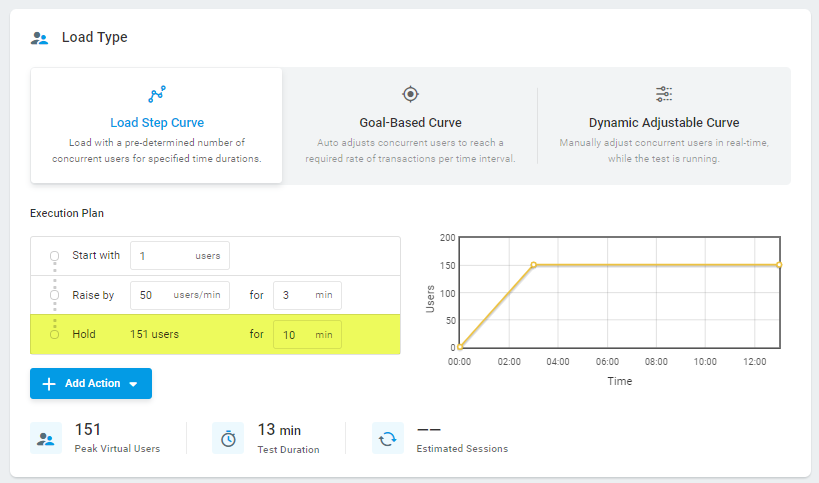Click the Raise by users/min input field
This screenshot has height=483, width=819.
(180, 295)
